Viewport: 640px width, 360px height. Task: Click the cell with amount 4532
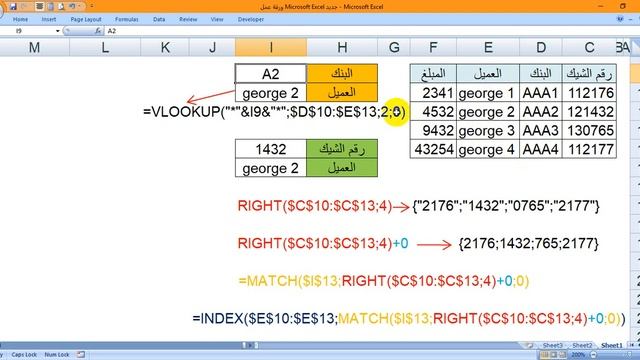(433, 111)
